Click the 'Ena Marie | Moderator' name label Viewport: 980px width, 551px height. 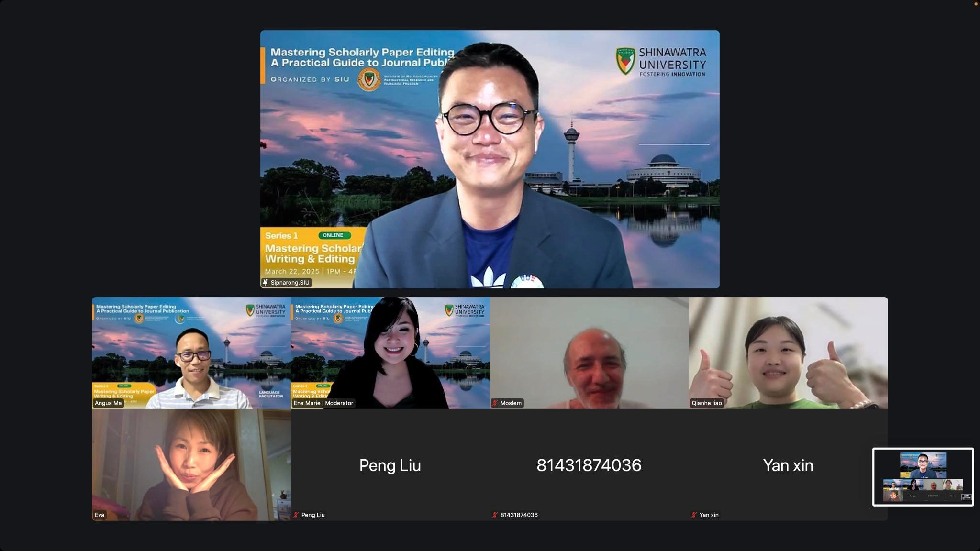(x=323, y=403)
